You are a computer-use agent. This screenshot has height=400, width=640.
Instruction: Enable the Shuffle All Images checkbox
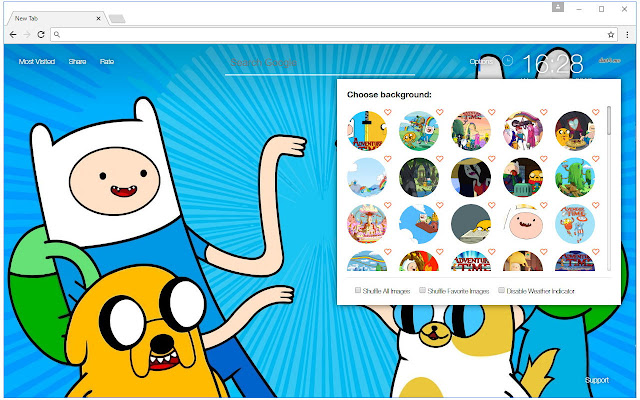[x=358, y=290]
